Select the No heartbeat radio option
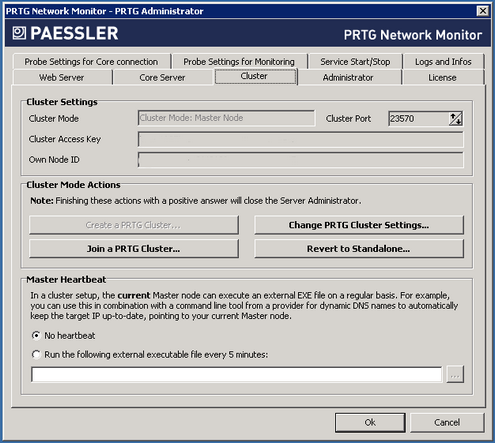Image resolution: width=495 pixels, height=443 pixels. 36,335
